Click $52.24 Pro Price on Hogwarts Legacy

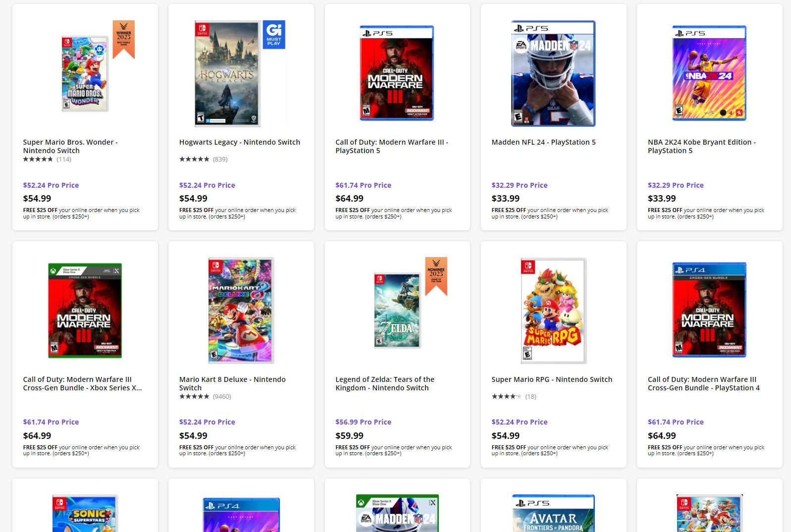tap(207, 185)
